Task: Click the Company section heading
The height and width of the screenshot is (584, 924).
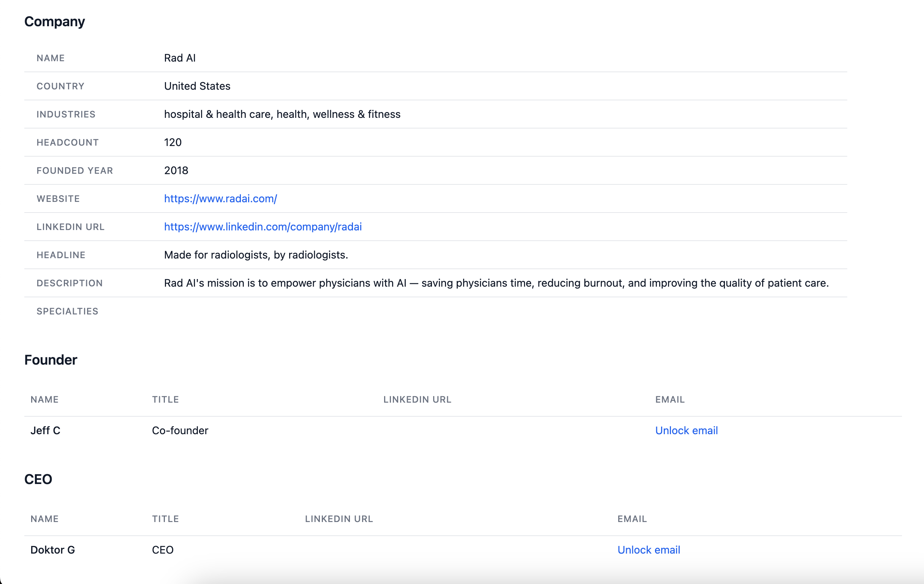Action: click(54, 22)
